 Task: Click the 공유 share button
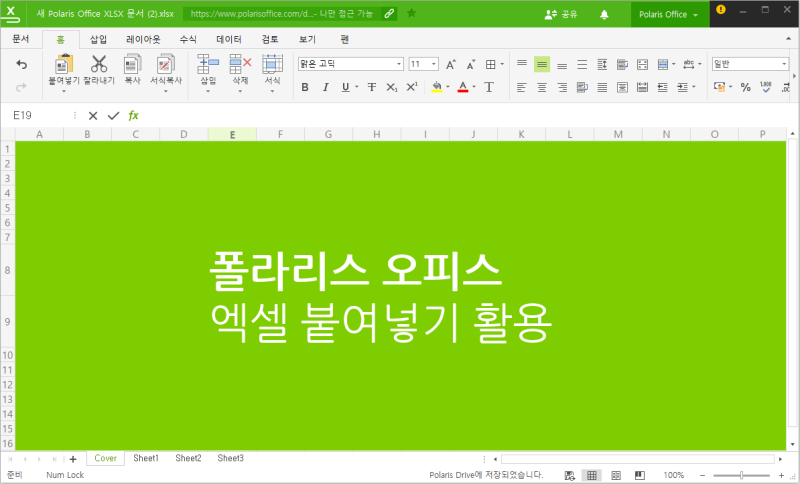561,14
